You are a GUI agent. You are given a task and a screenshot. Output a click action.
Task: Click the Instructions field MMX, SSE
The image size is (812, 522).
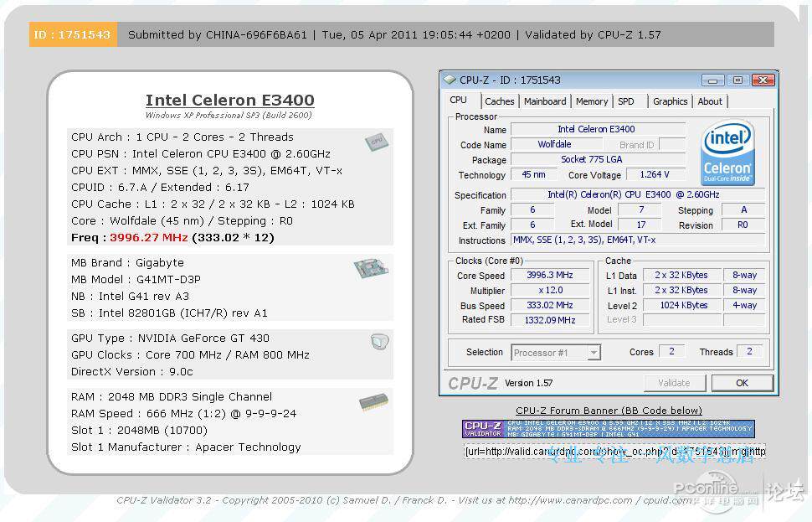tap(638, 240)
